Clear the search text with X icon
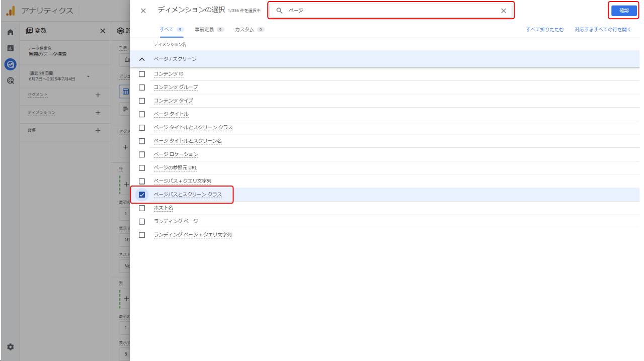This screenshot has width=644, height=361. (504, 11)
